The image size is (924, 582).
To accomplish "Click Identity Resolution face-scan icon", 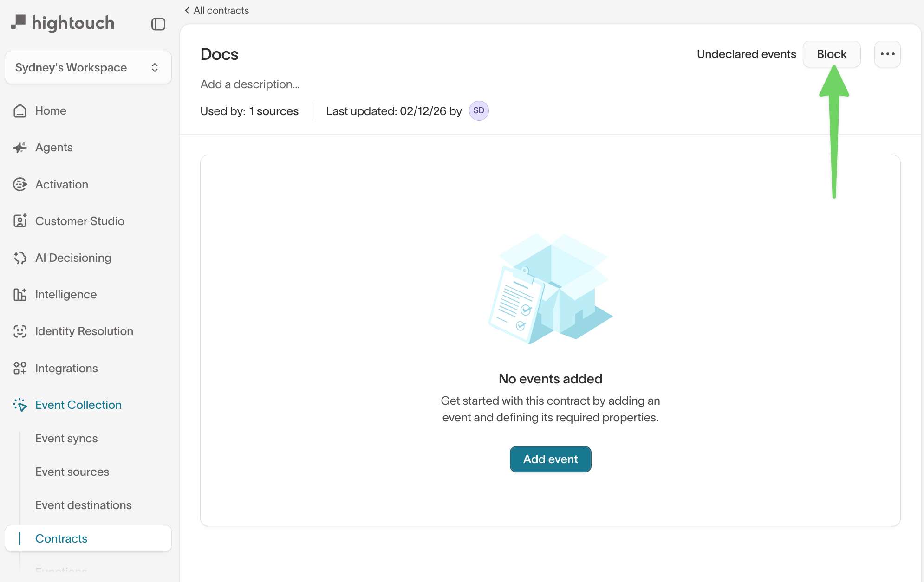I will tap(20, 331).
